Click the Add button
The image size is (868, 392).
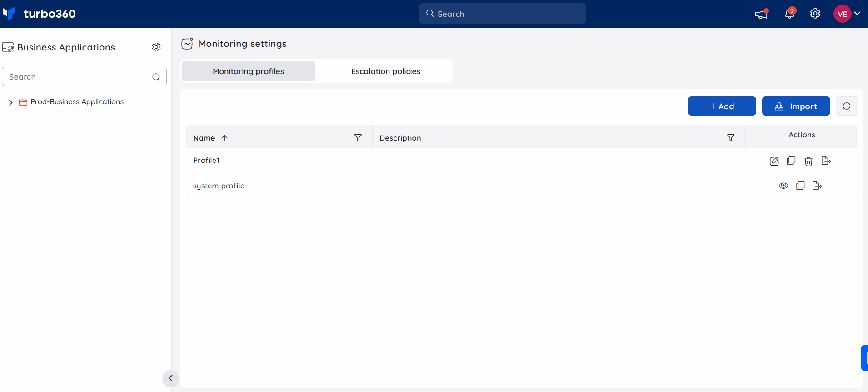tap(722, 106)
